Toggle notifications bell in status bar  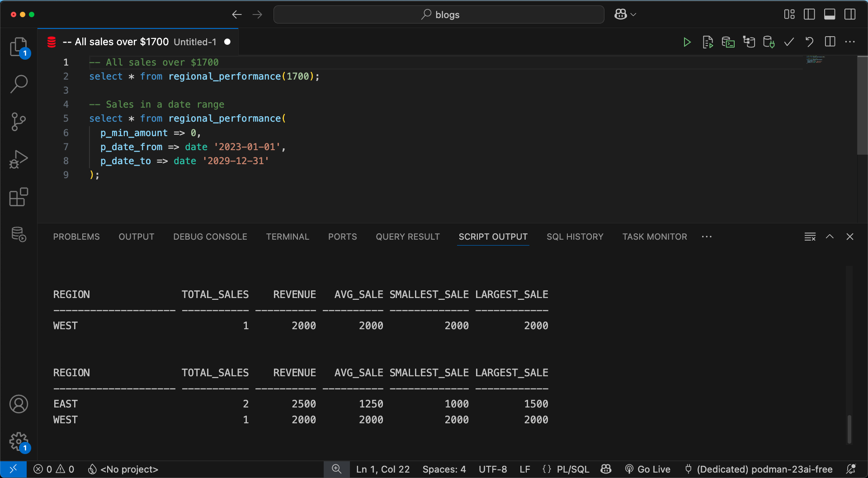[851, 469]
